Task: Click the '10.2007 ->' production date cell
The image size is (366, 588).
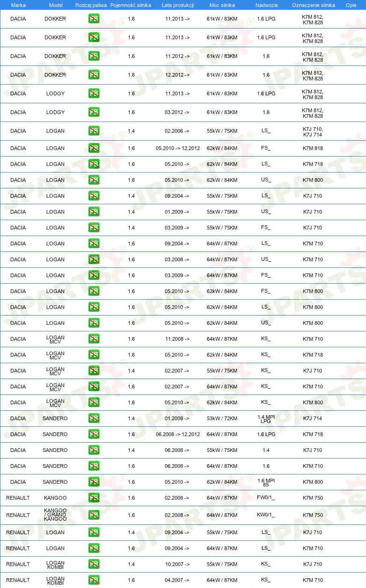Action: pos(177,564)
